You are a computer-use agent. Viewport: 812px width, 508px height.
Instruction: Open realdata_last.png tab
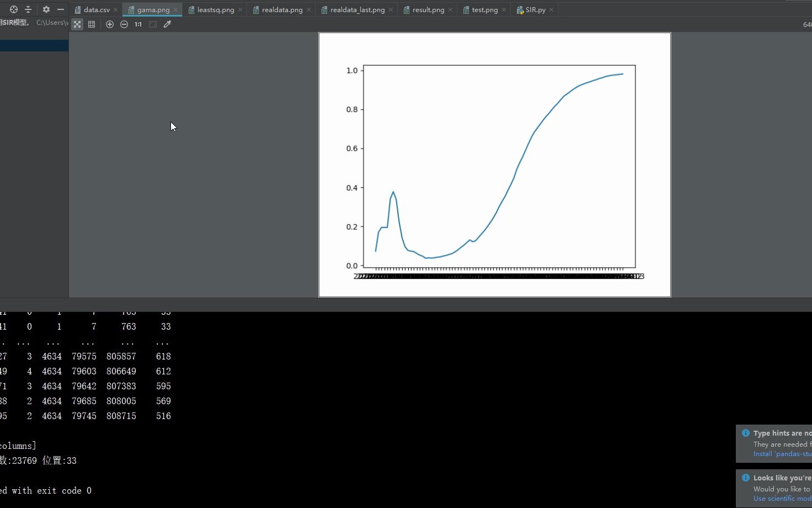357,10
